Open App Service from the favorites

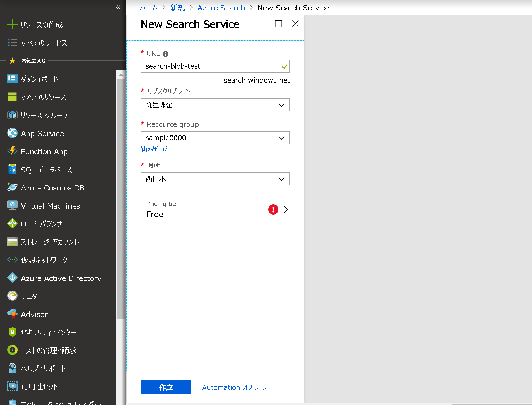click(x=42, y=133)
